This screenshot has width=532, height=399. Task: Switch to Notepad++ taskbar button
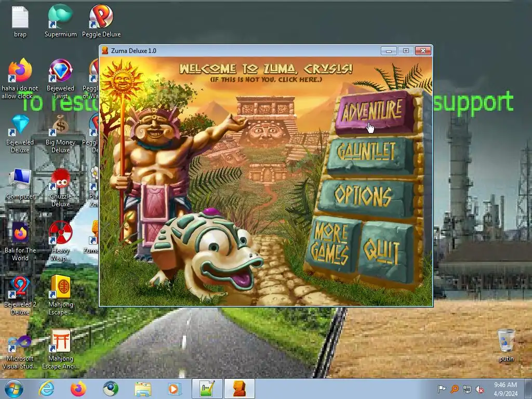pos(207,389)
